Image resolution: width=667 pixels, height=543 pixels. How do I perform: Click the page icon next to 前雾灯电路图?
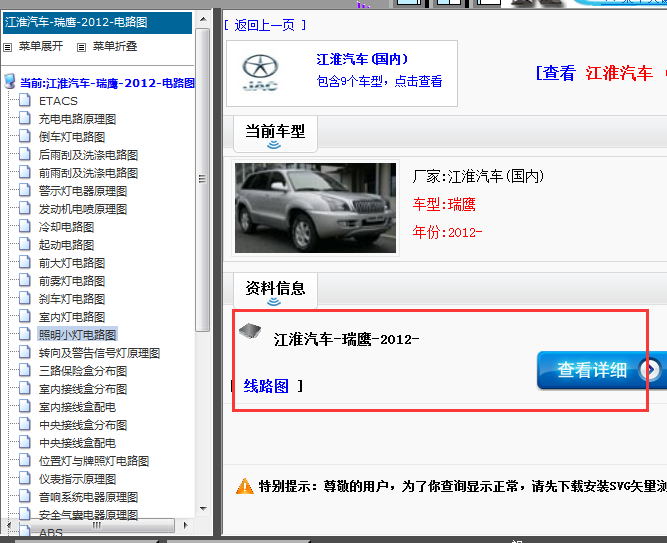coord(25,280)
